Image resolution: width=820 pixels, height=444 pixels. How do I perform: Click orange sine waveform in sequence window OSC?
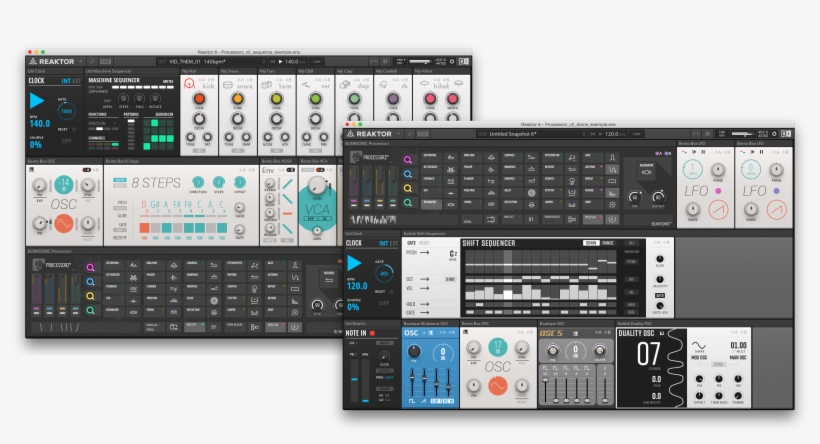coord(64,223)
